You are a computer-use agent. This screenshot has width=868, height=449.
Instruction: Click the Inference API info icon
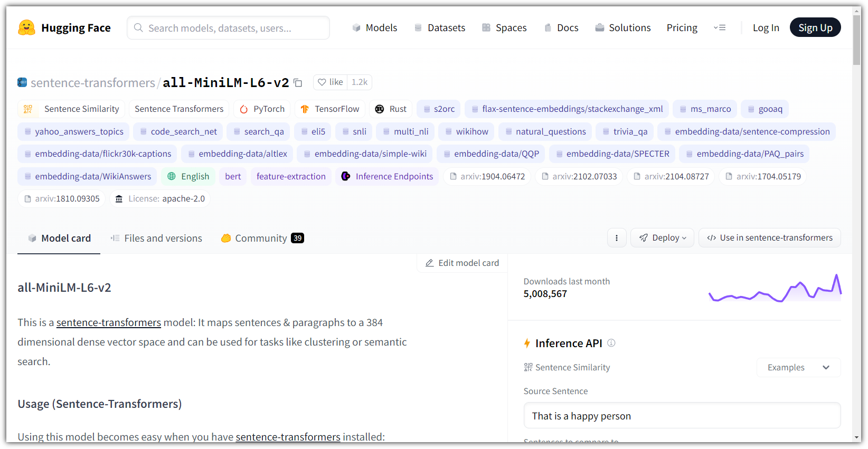pos(611,343)
